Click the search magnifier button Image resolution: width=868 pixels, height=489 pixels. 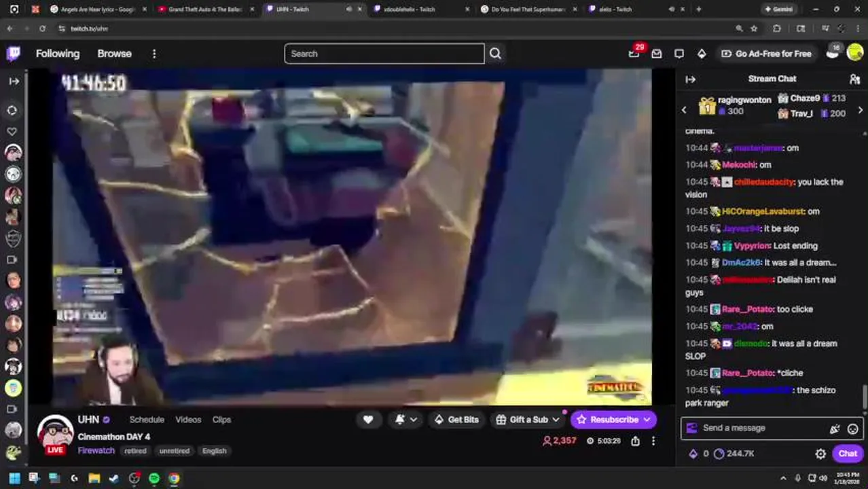pos(495,54)
